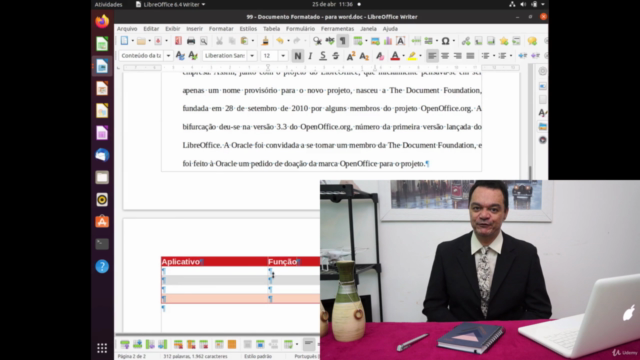Click the Open folder icon
The width and height of the screenshot is (640, 360).
pos(141,41)
